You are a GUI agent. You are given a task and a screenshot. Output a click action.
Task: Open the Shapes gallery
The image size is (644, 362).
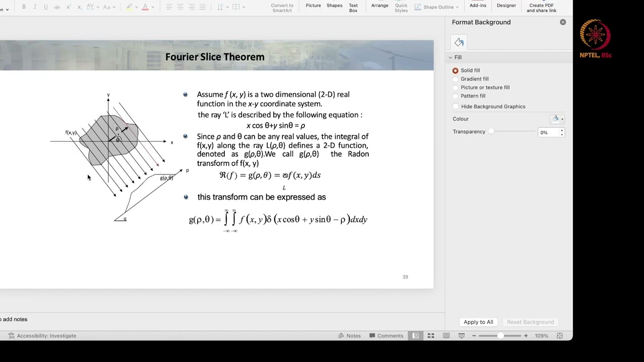click(x=335, y=6)
